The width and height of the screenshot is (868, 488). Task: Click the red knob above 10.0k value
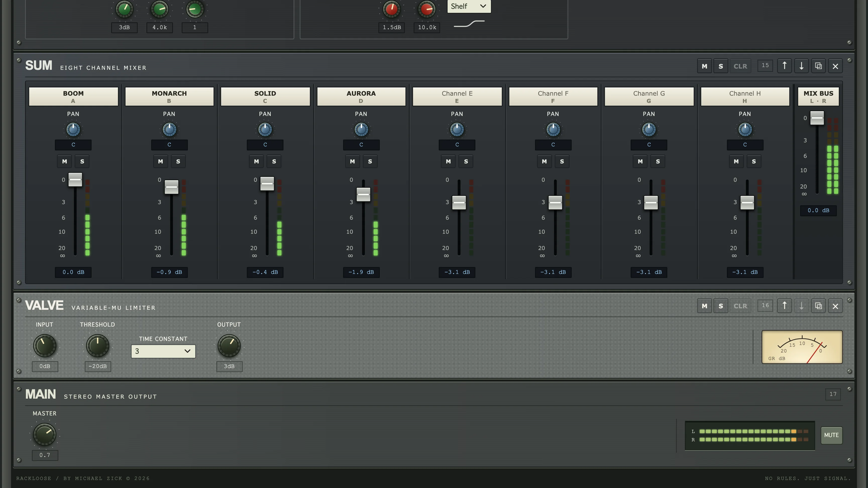[x=426, y=9]
